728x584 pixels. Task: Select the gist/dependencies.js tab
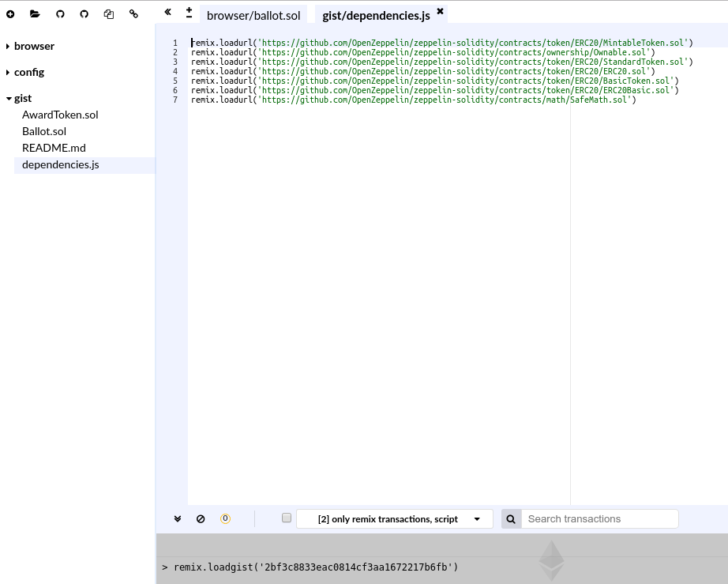(376, 15)
